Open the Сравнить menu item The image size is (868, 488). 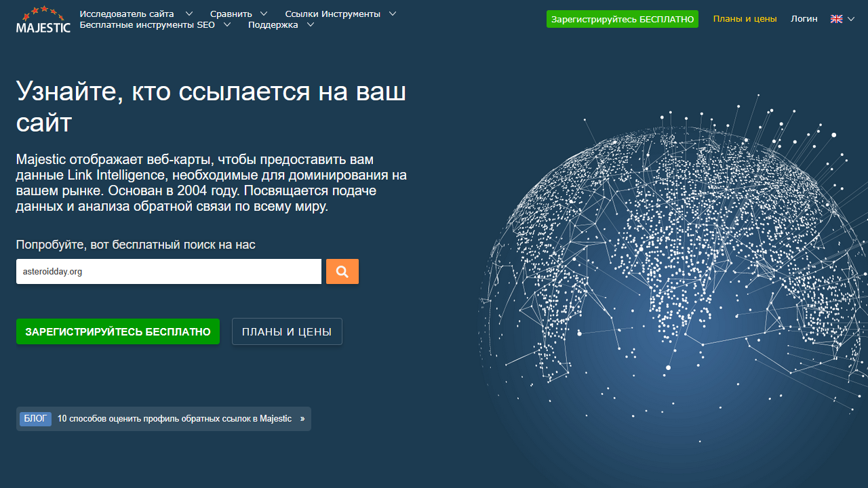tap(231, 14)
